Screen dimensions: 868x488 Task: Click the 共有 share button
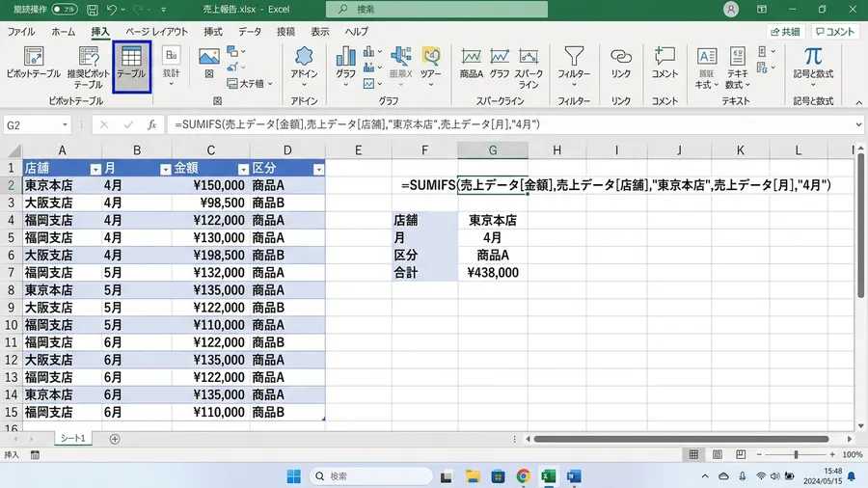click(785, 32)
